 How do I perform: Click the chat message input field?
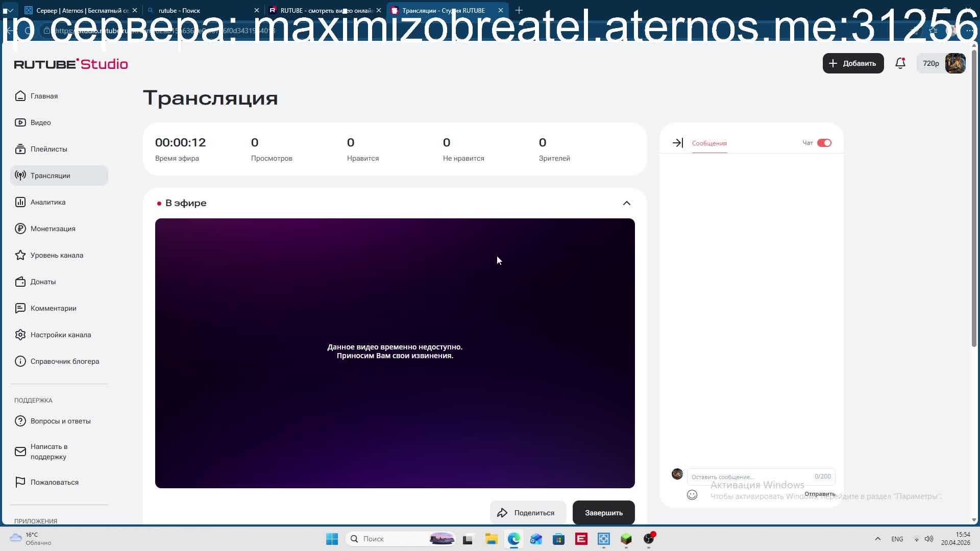(x=750, y=477)
